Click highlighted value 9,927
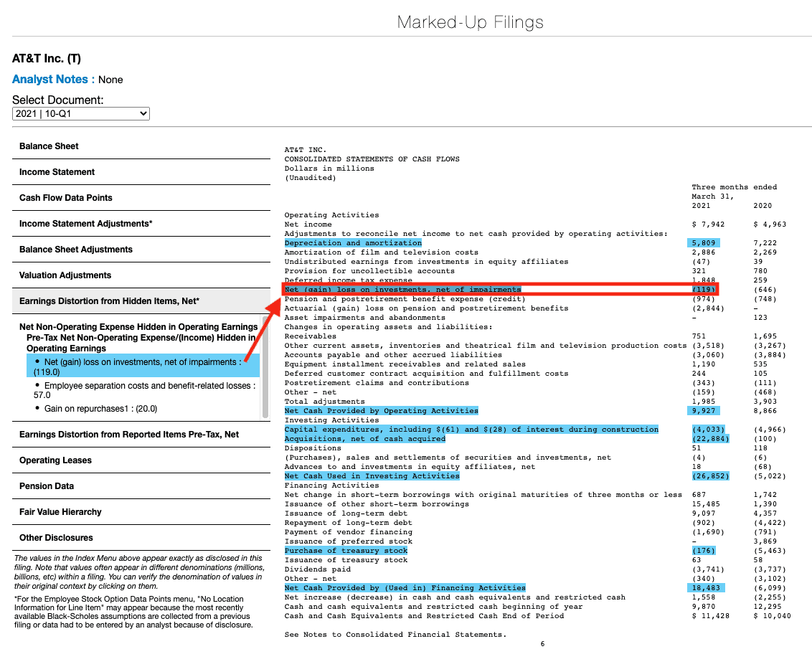This screenshot has width=812, height=649. click(703, 410)
